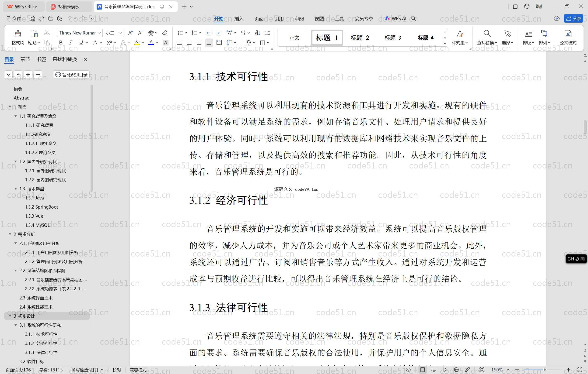
Task: Click the search icon next to WPS AI
Action: (413, 19)
